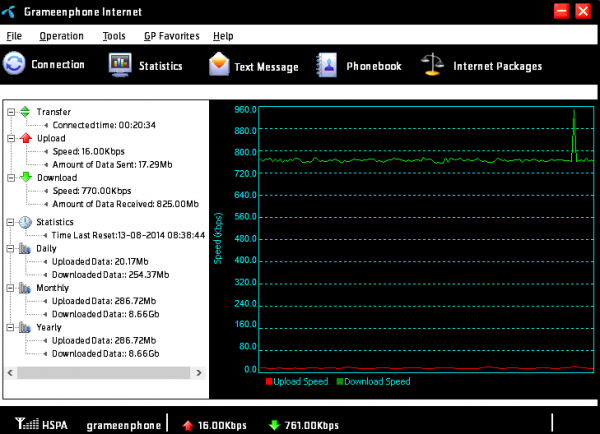Switch to the Connection section
The width and height of the screenshot is (600, 434).
[x=58, y=64]
